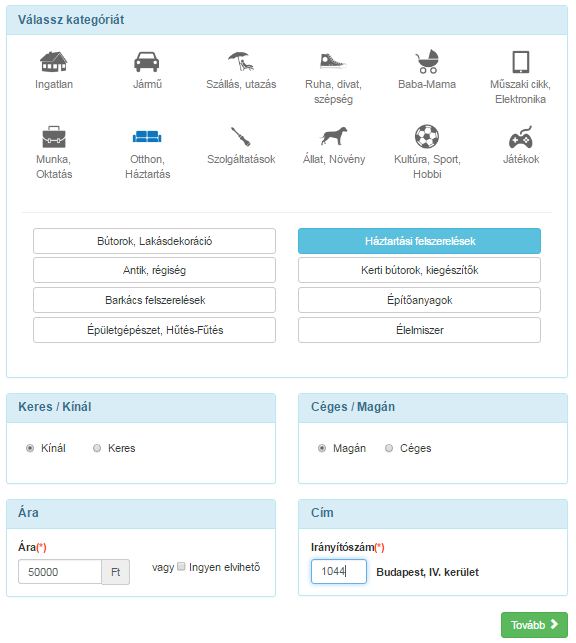Select the Keres radio option
This screenshot has width=576, height=643.
97,448
